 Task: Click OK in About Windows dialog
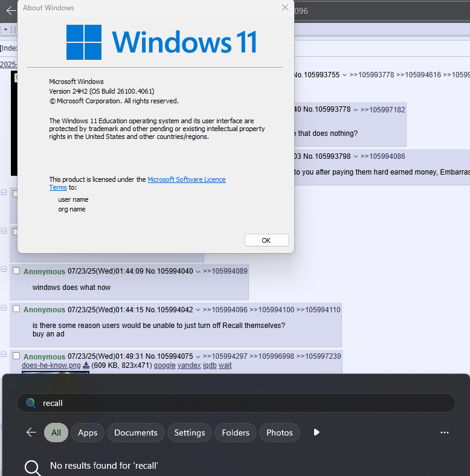(x=266, y=240)
